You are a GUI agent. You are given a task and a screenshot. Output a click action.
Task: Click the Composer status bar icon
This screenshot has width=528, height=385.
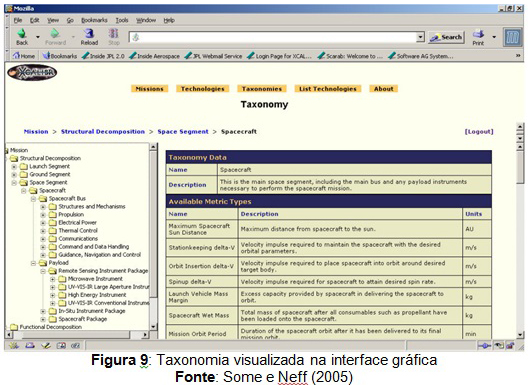(x=45, y=345)
